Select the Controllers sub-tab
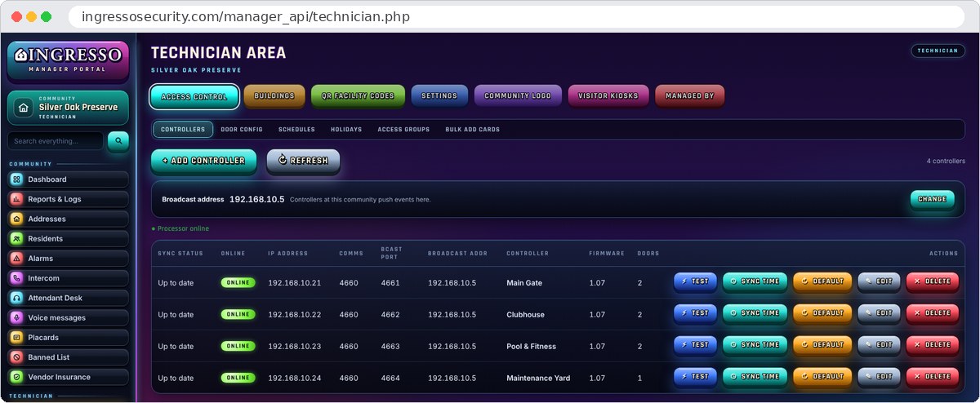The height and width of the screenshot is (403, 980). (183, 130)
